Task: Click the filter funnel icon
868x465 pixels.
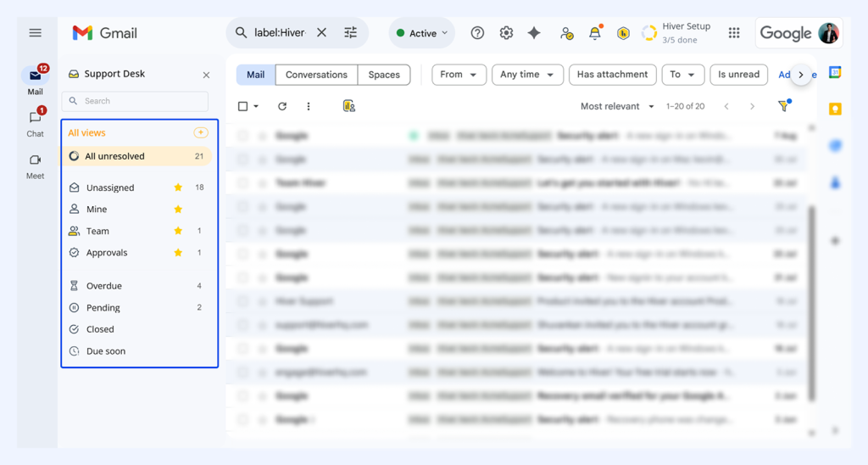Action: [x=783, y=106]
